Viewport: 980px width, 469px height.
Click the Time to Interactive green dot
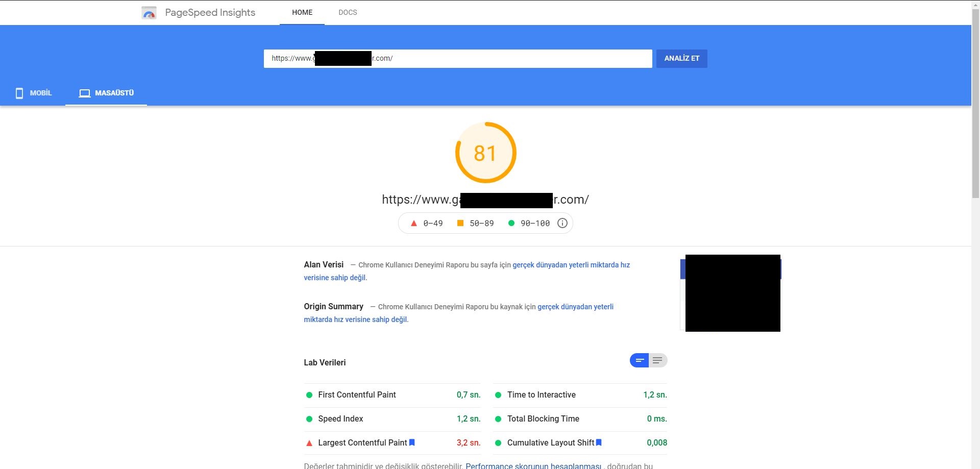click(498, 395)
